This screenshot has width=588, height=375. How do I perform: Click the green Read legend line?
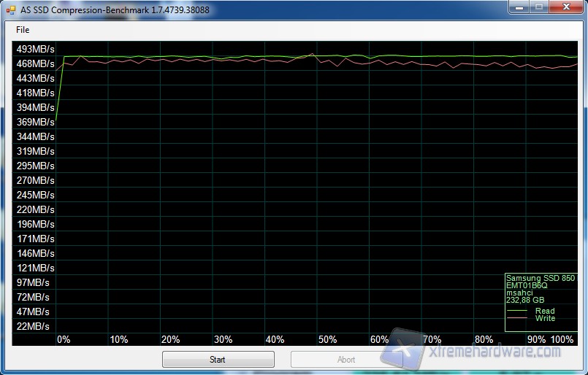tap(517, 312)
